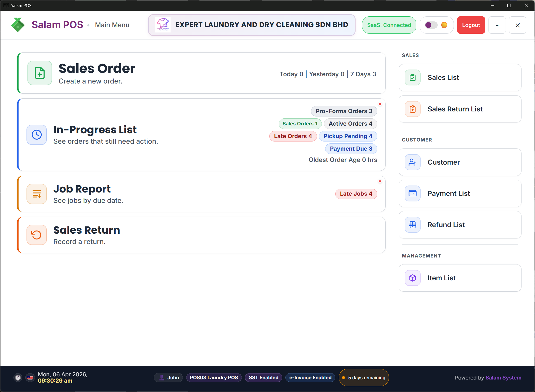Image resolution: width=535 pixels, height=392 pixels.
Task: Click the Salam POS green logo icon
Action: coord(18,25)
